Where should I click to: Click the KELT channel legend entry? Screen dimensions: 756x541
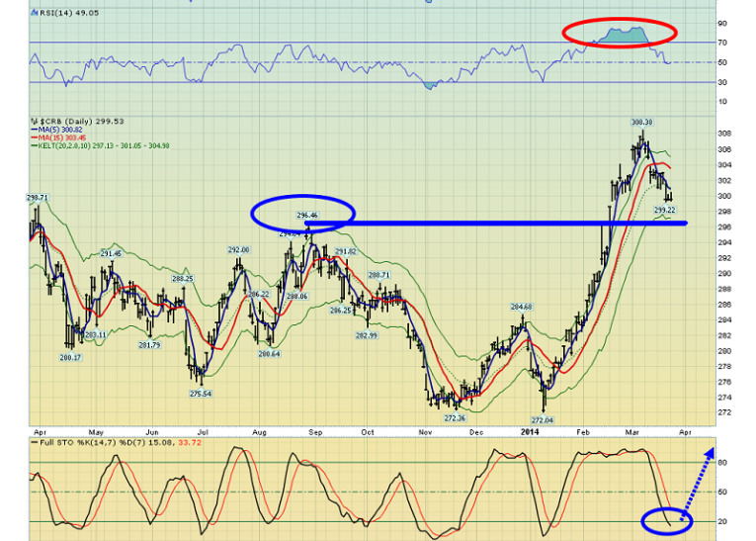(100, 147)
